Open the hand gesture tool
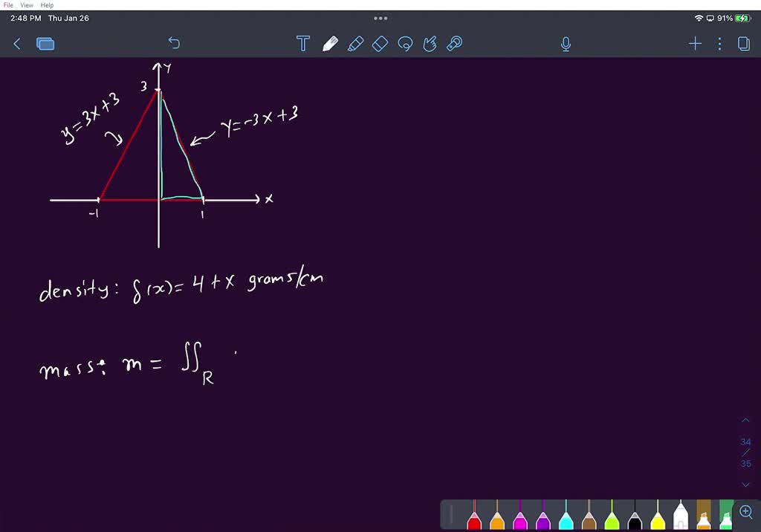Screen dimensions: 761x532 [430, 44]
